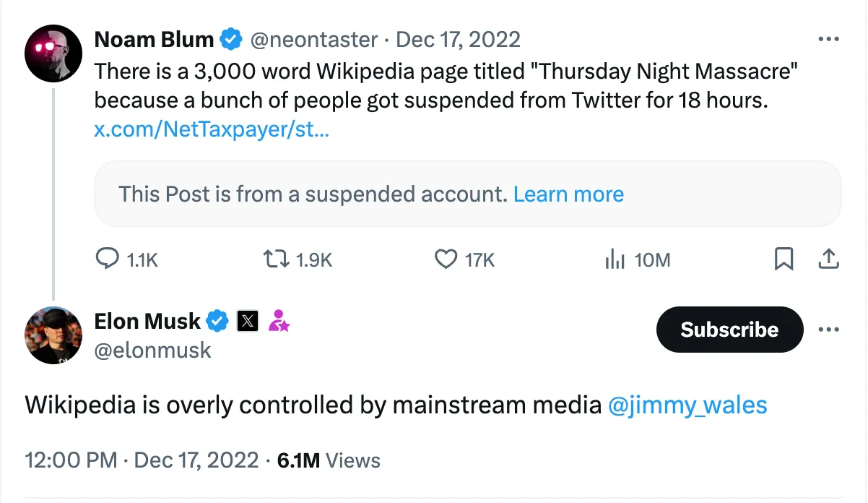Viewport: 868px width, 503px height.
Task: View analytics showing 10M views
Action: coord(615,259)
